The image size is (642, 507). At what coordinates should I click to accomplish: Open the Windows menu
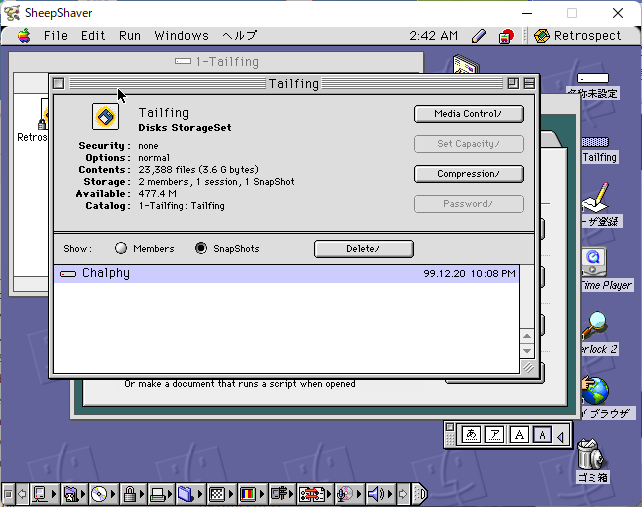181,36
